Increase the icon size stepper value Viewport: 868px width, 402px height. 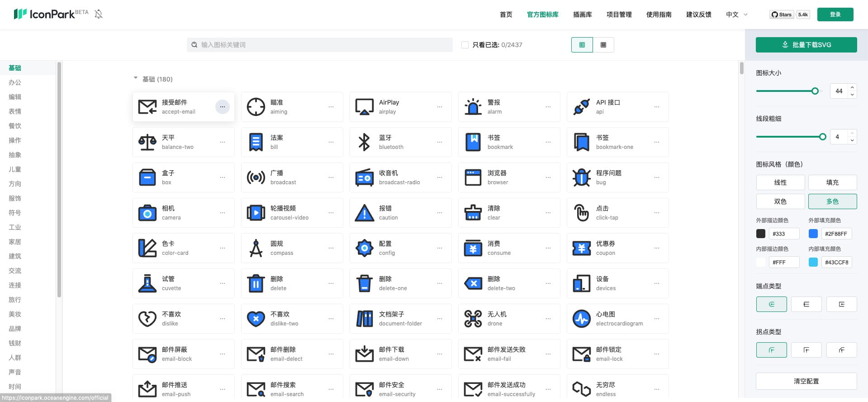click(852, 87)
